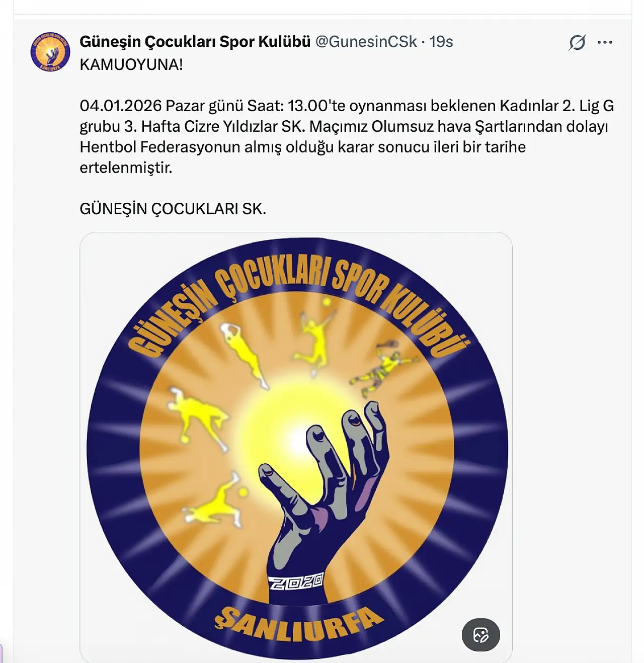
Task: Open the Güneşin Çocukları profile avatar
Action: 50,51
